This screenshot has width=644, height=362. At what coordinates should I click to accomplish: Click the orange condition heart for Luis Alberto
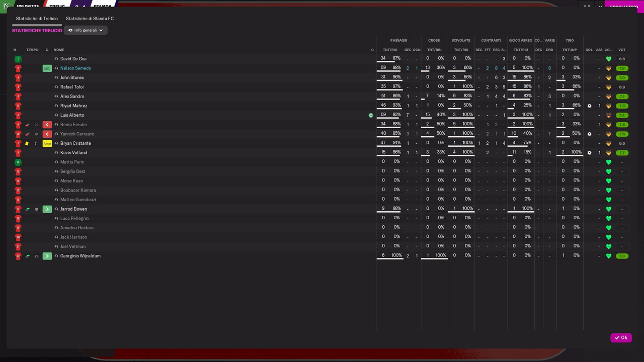point(609,115)
